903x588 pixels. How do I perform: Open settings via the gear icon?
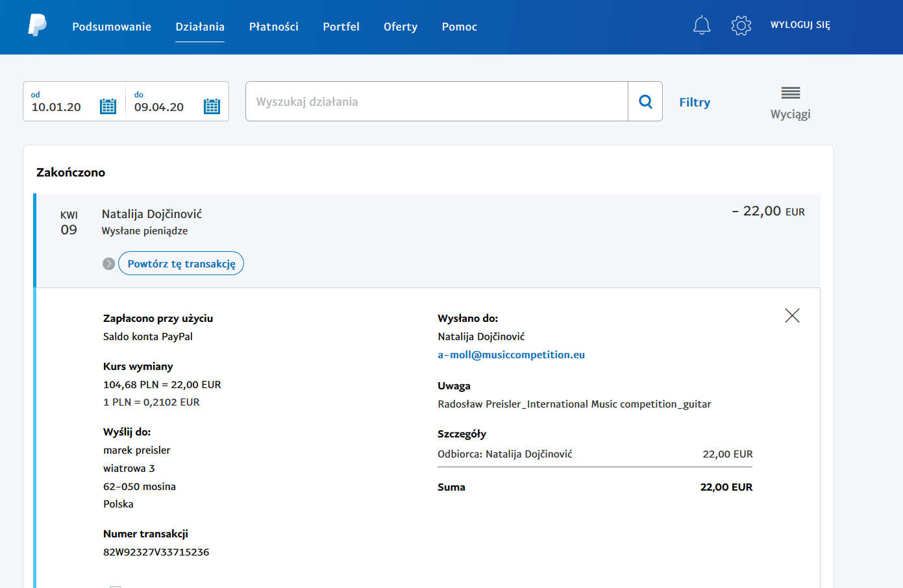[x=741, y=25]
